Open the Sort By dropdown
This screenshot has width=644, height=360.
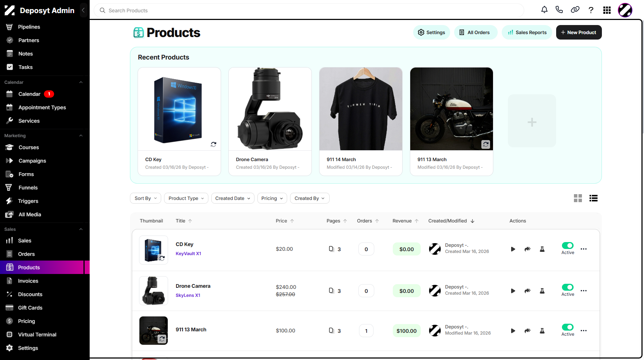pyautogui.click(x=146, y=198)
